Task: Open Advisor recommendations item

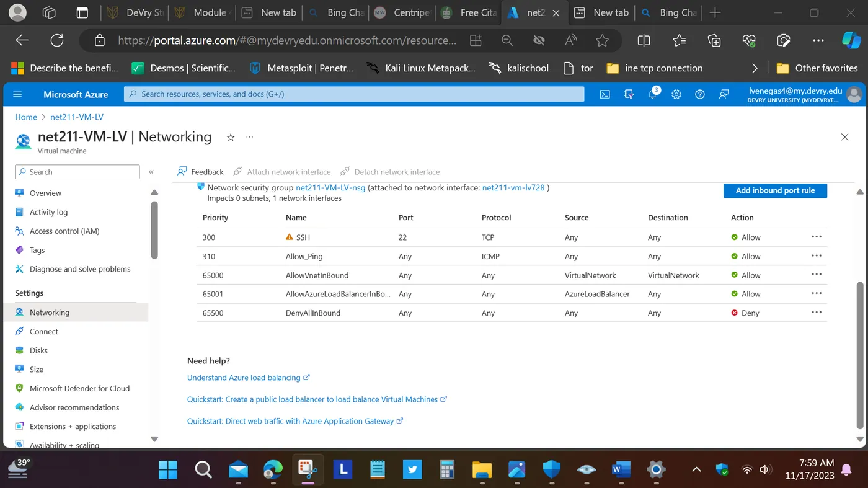Action: pos(76,407)
